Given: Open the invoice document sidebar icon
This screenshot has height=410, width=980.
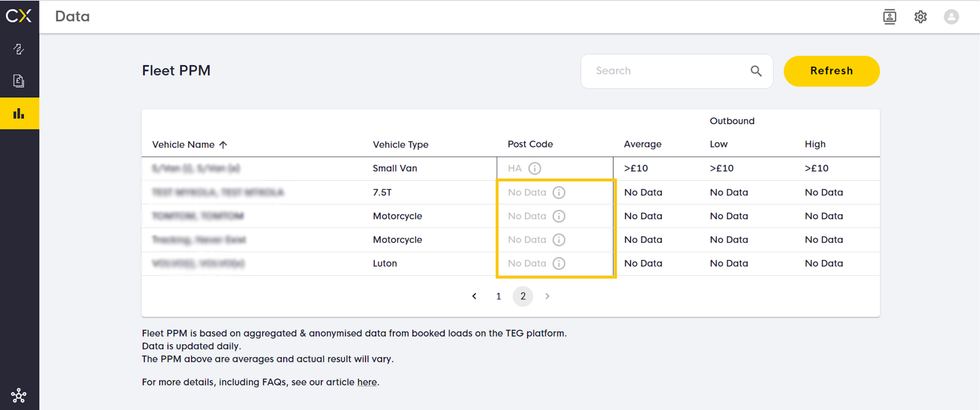Looking at the screenshot, I should pyautogui.click(x=19, y=80).
